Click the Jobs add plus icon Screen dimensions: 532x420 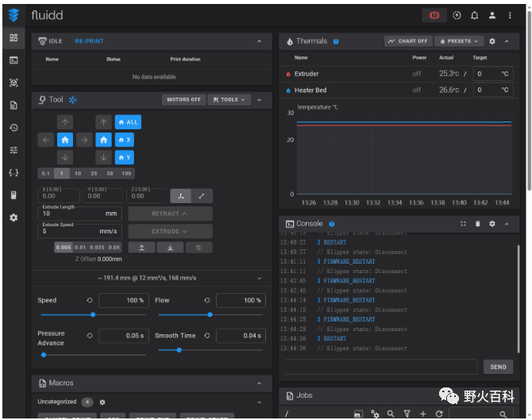(422, 414)
